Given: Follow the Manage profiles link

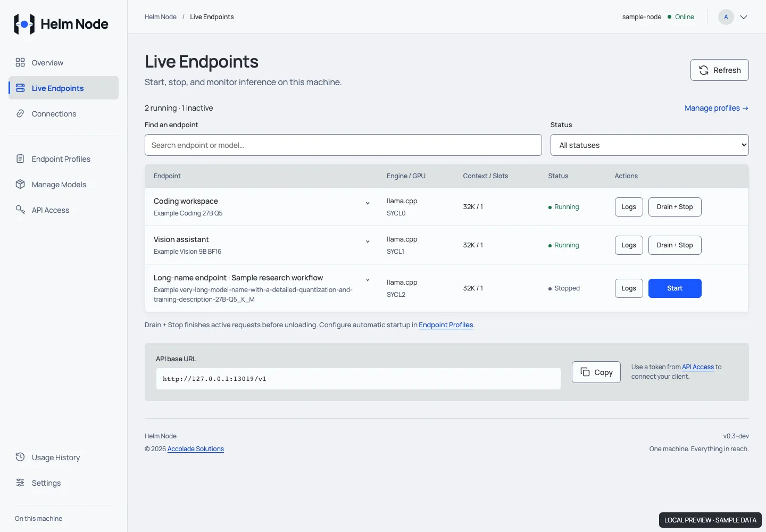Looking at the screenshot, I should coord(717,108).
